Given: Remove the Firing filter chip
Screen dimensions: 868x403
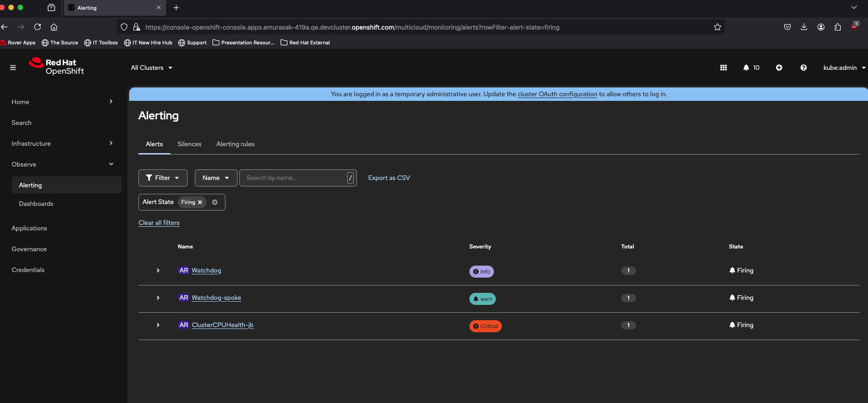Looking at the screenshot, I should [x=200, y=202].
